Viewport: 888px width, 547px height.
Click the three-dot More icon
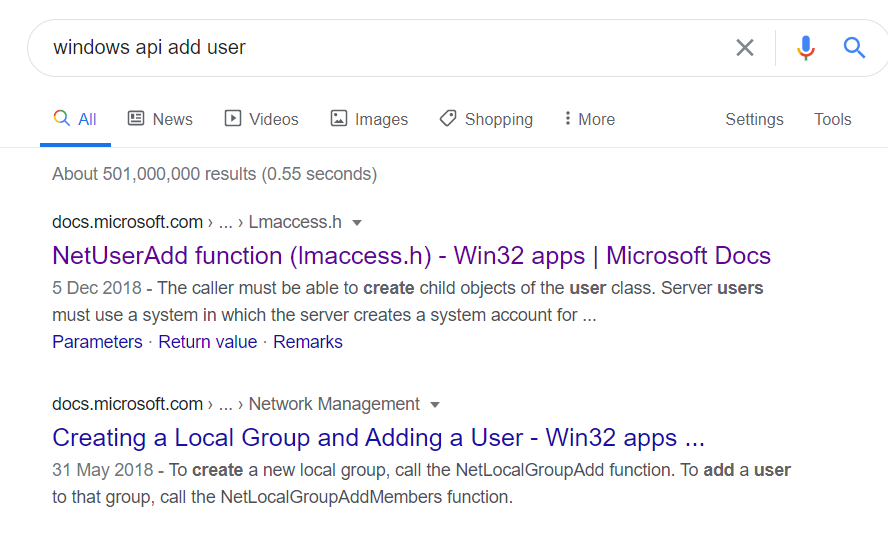(x=567, y=118)
